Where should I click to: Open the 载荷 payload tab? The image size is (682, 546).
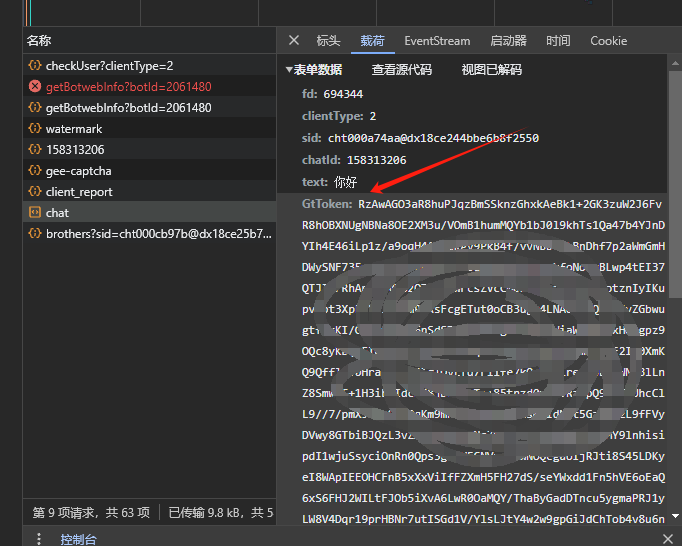(372, 41)
